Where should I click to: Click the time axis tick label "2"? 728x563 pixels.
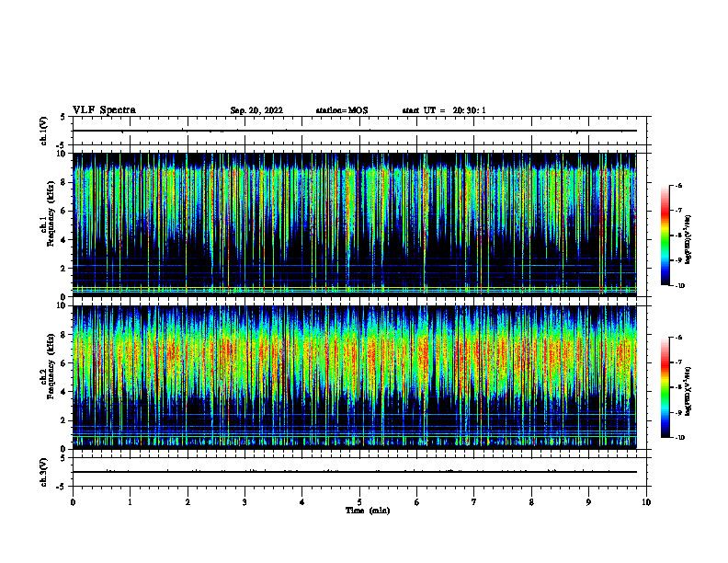coord(188,502)
